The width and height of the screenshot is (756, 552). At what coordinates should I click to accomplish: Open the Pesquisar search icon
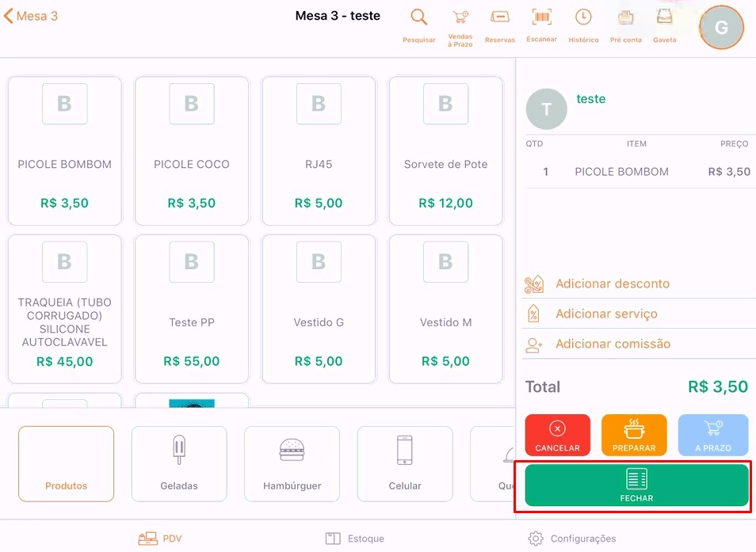pos(418,25)
